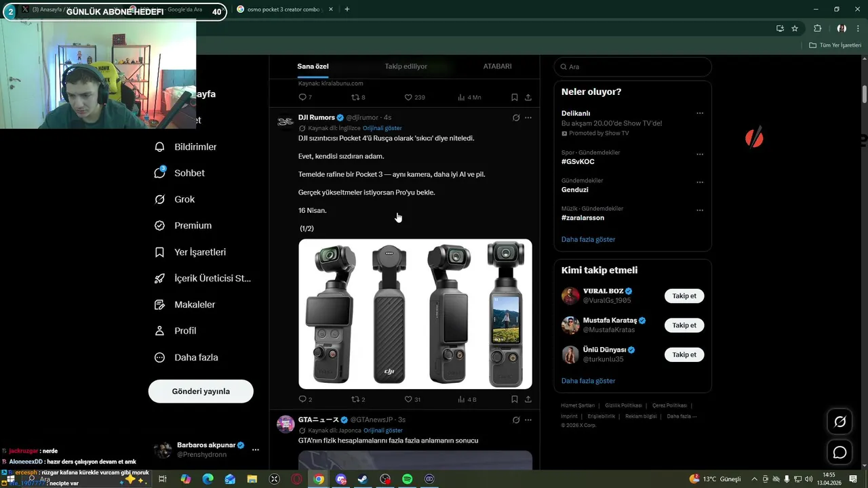Open File Explorer from the taskbar
Image resolution: width=868 pixels, height=488 pixels.
tap(252, 479)
